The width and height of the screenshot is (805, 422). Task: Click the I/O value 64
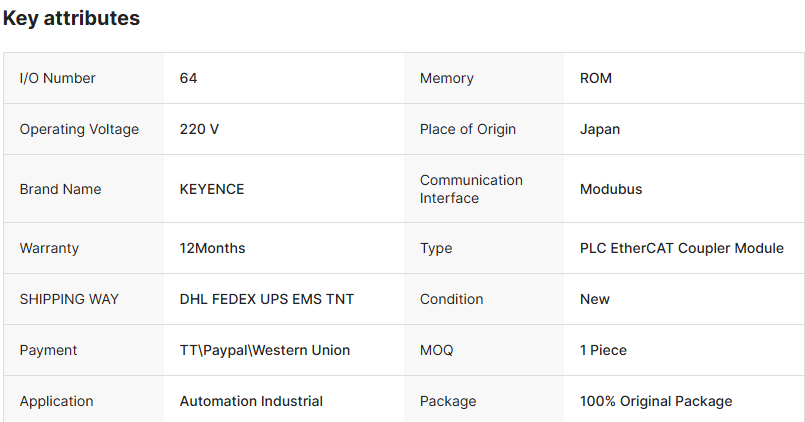(x=188, y=78)
